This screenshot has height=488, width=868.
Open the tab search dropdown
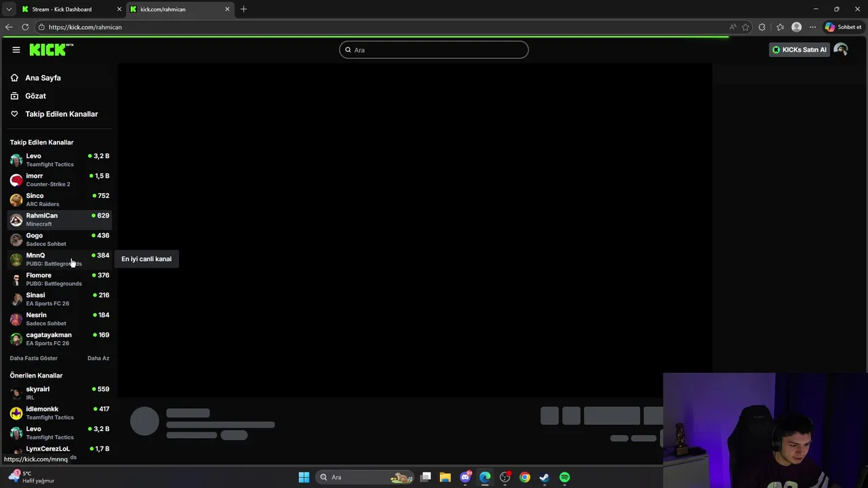pyautogui.click(x=8, y=9)
